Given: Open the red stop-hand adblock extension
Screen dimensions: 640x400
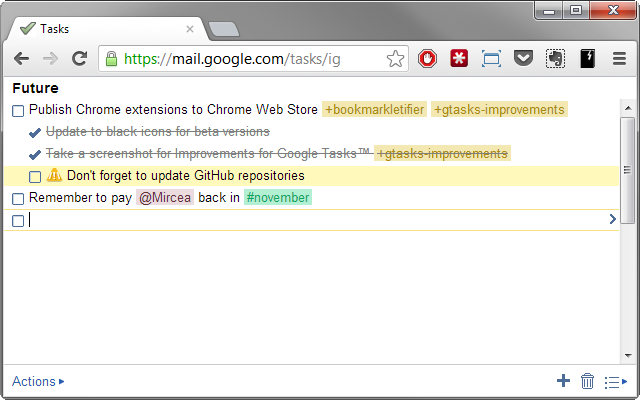Looking at the screenshot, I should point(427,59).
